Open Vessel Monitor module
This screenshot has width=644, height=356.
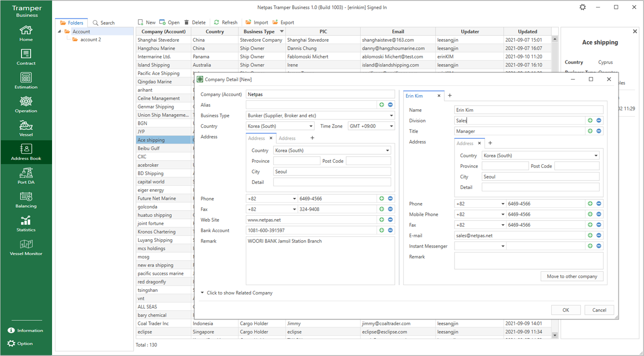(26, 248)
